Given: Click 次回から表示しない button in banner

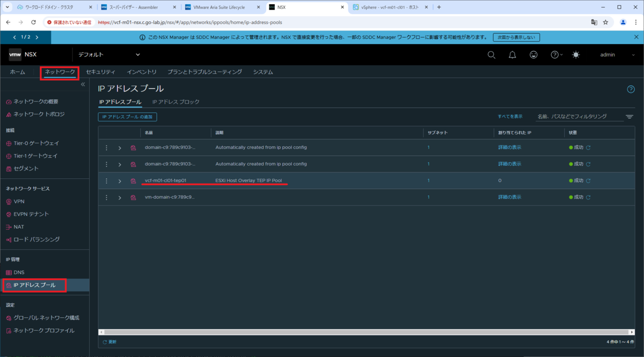Looking at the screenshot, I should pos(516,38).
